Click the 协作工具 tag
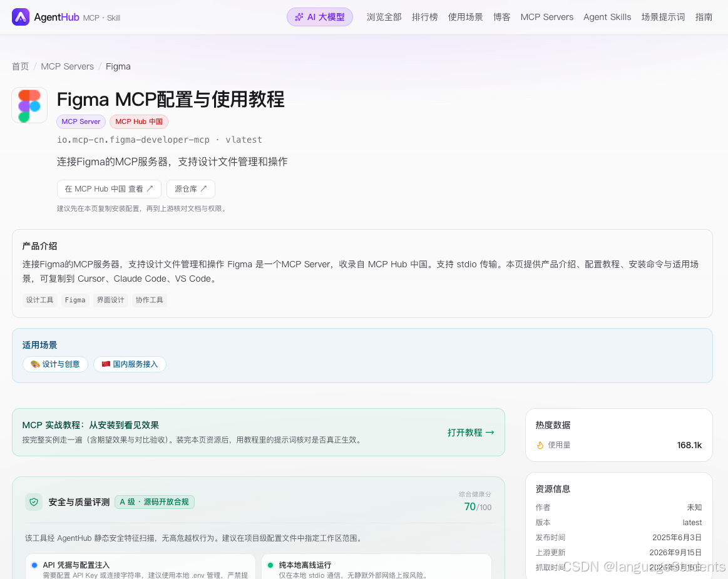Viewport: 728px width, 579px height. (x=149, y=300)
